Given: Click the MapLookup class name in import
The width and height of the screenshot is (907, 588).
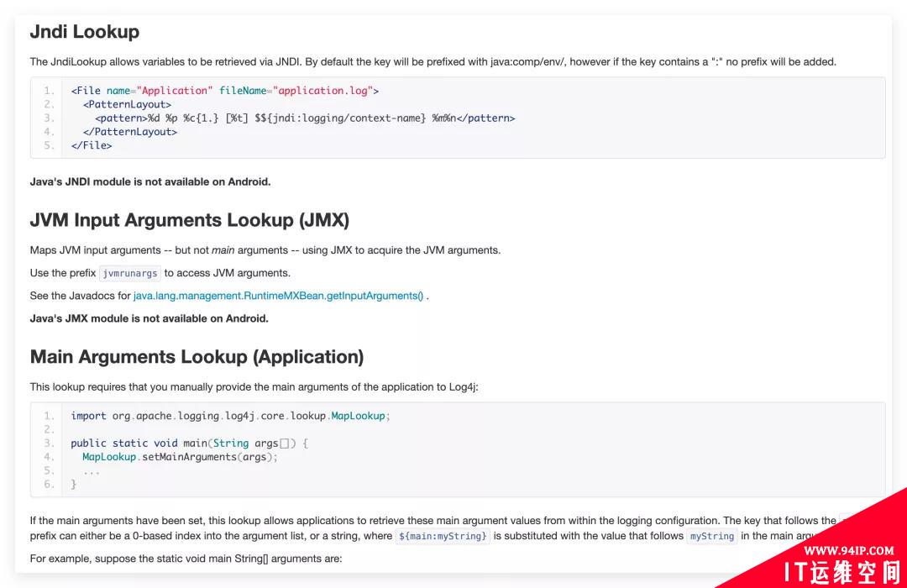Looking at the screenshot, I should point(358,416).
